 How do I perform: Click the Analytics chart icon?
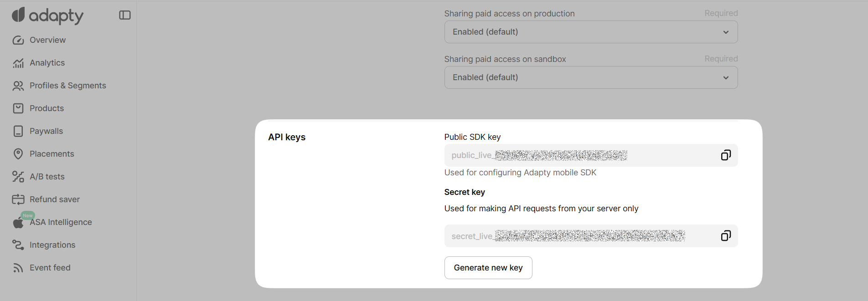tap(18, 63)
